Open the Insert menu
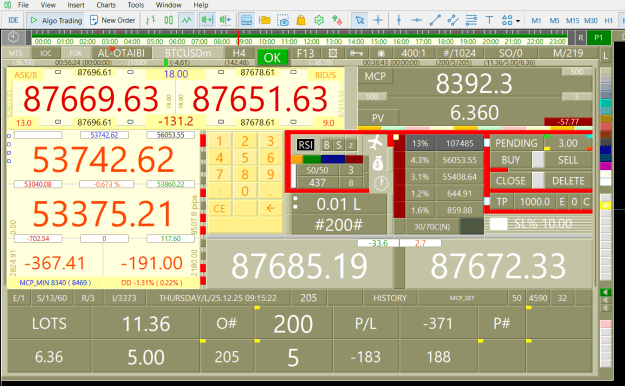The height and width of the screenshot is (386, 625). [76, 5]
